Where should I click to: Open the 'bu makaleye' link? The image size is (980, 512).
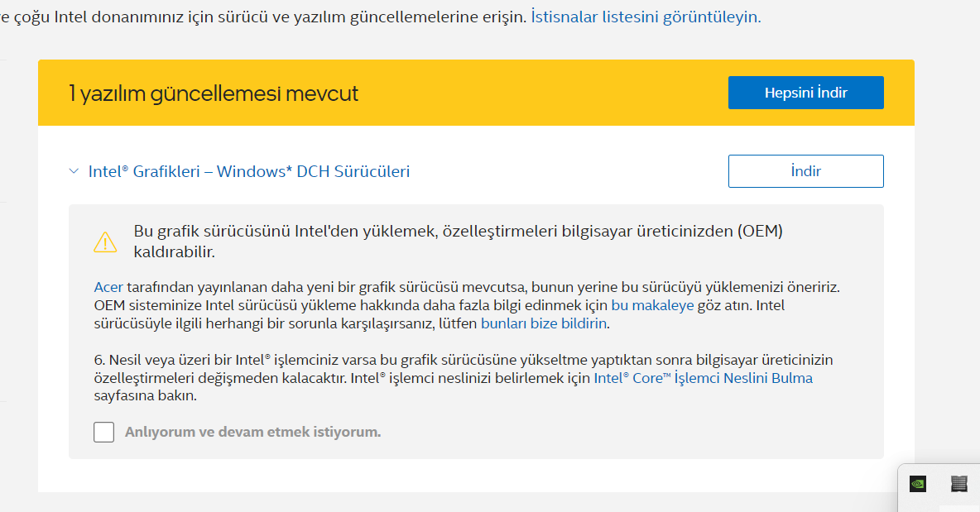(x=652, y=305)
